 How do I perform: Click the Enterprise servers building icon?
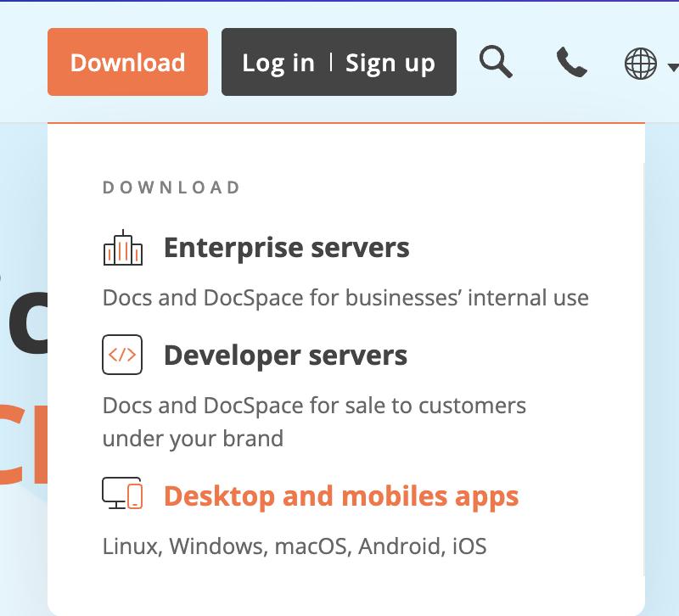(123, 247)
